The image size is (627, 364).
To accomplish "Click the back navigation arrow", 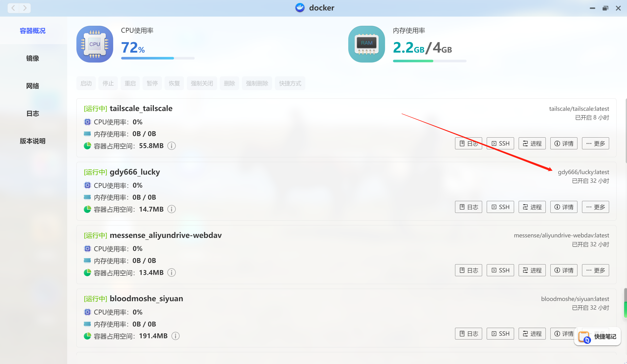I will [13, 8].
